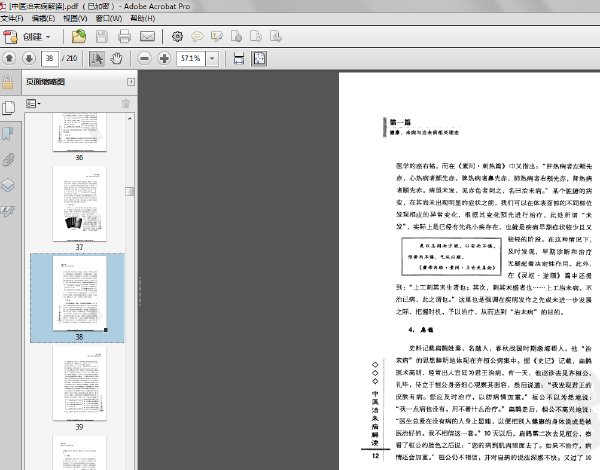This screenshot has width=600, height=470.
Task: Open the layers panel icon
Action: click(8, 185)
